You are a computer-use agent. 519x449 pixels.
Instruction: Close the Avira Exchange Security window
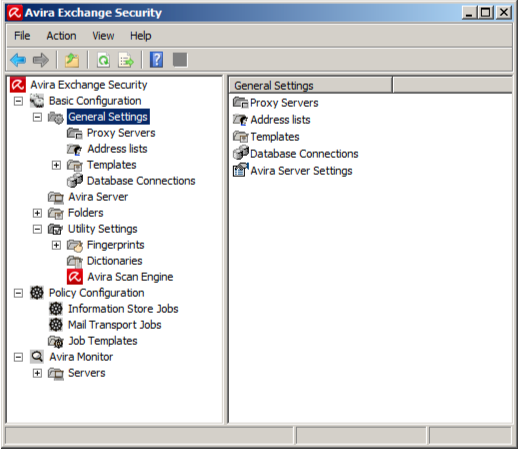(504, 13)
